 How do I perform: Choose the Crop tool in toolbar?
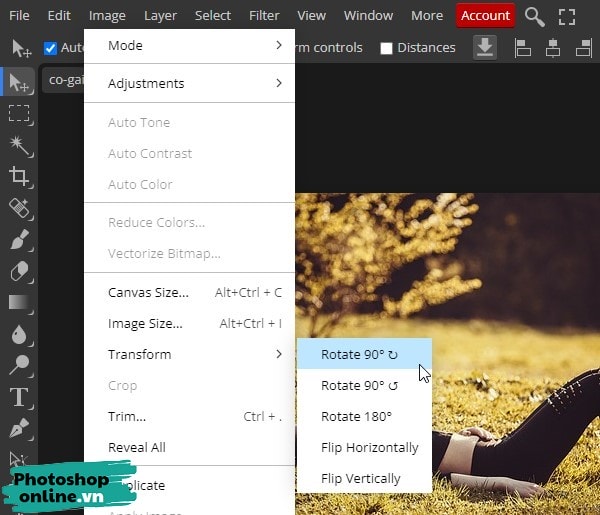click(19, 177)
